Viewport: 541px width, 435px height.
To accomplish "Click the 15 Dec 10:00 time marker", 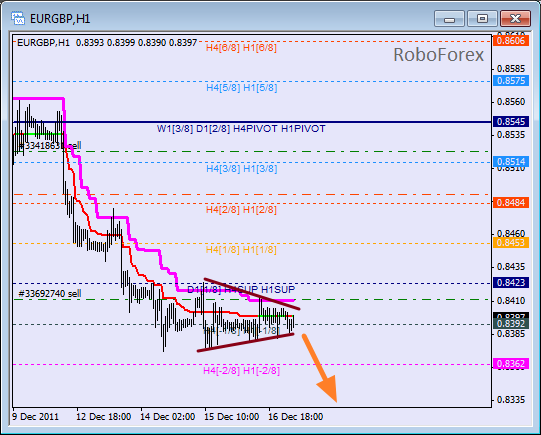I will (232, 417).
